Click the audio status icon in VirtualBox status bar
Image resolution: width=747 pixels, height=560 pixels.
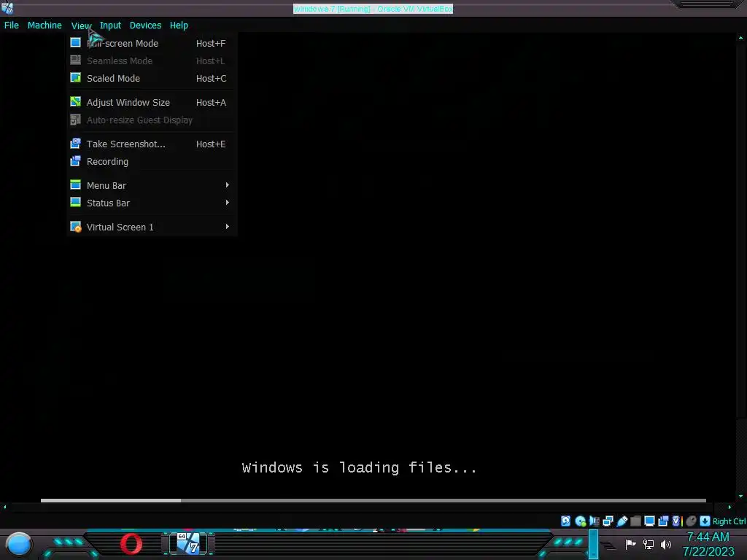[594, 521]
